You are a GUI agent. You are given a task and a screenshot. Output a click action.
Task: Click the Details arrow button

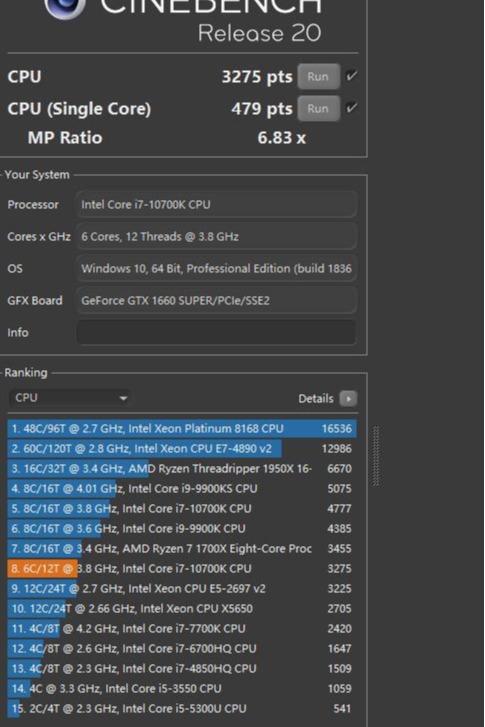pos(348,398)
